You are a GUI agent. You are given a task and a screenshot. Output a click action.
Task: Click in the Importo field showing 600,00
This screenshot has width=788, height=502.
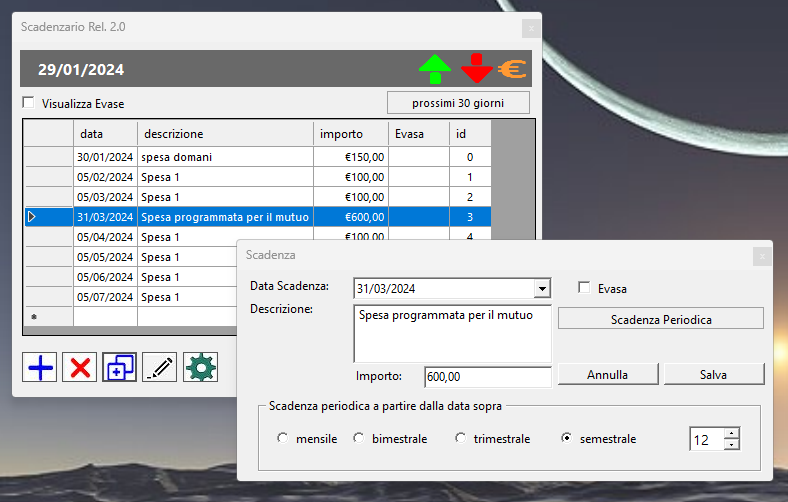coord(488,377)
